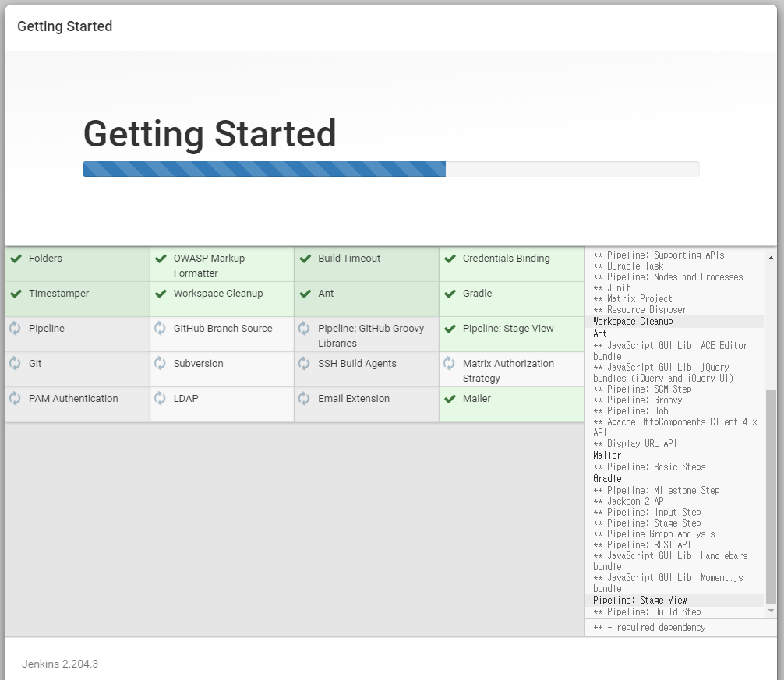
Task: Click the checkmark by Pipeline: Stage View in the grid
Action: coord(450,328)
